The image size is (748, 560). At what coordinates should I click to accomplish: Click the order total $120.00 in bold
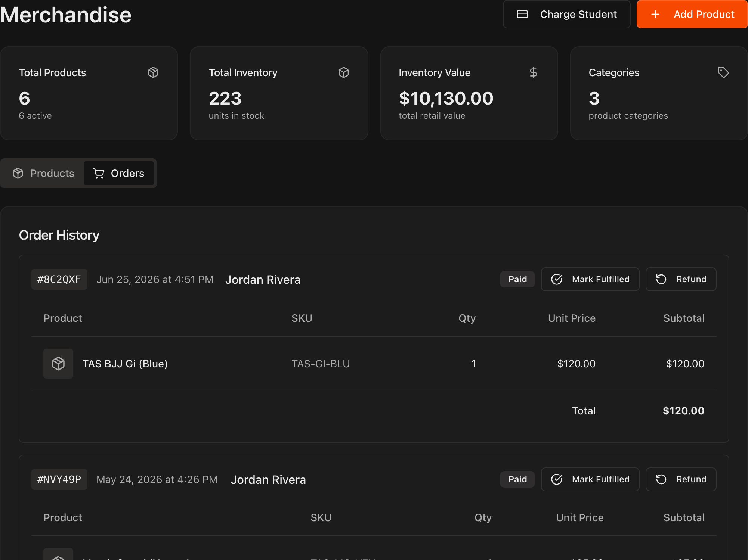[x=683, y=411]
